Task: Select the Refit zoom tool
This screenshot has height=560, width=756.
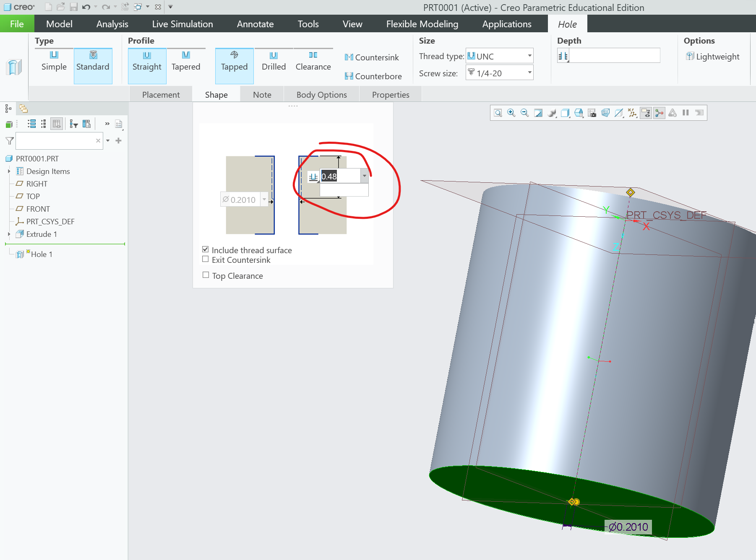Action: [x=498, y=113]
